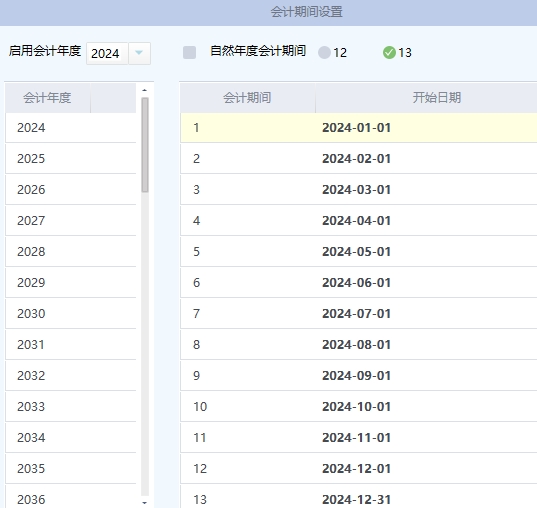Select period 1 row starting 2024-01-01
This screenshot has height=508, width=537.
pyautogui.click(x=359, y=128)
